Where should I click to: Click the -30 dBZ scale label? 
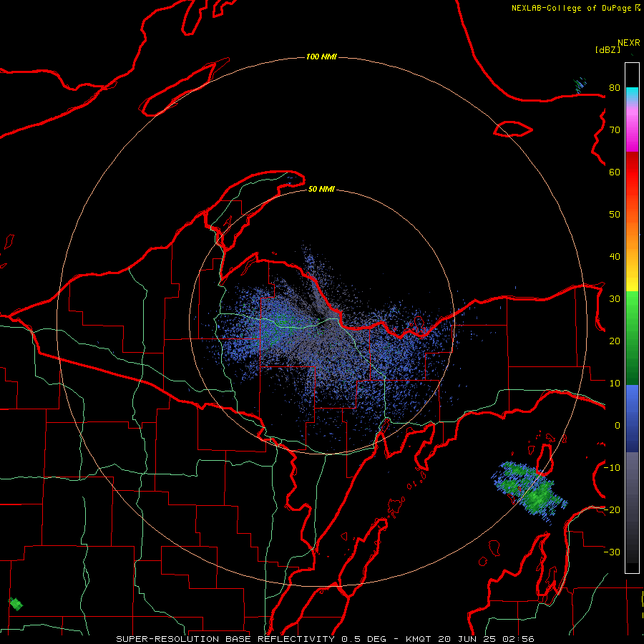click(612, 552)
